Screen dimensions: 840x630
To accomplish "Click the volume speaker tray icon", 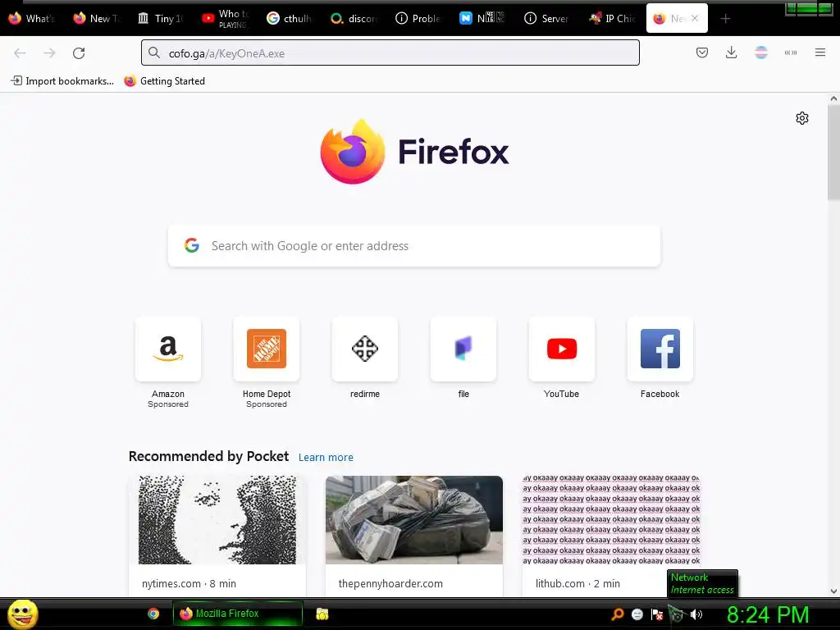I will [x=696, y=614].
